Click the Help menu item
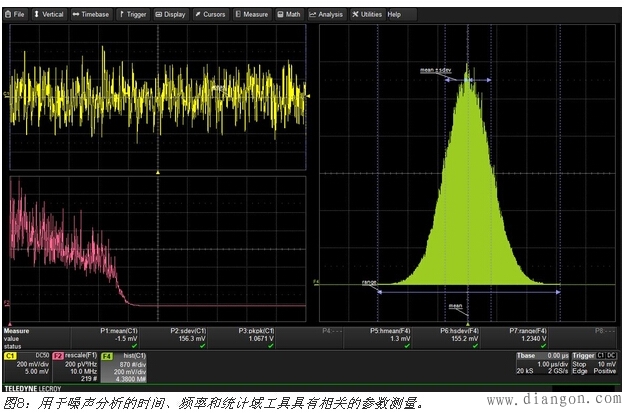Viewport: 627px width, 413px height. click(394, 15)
